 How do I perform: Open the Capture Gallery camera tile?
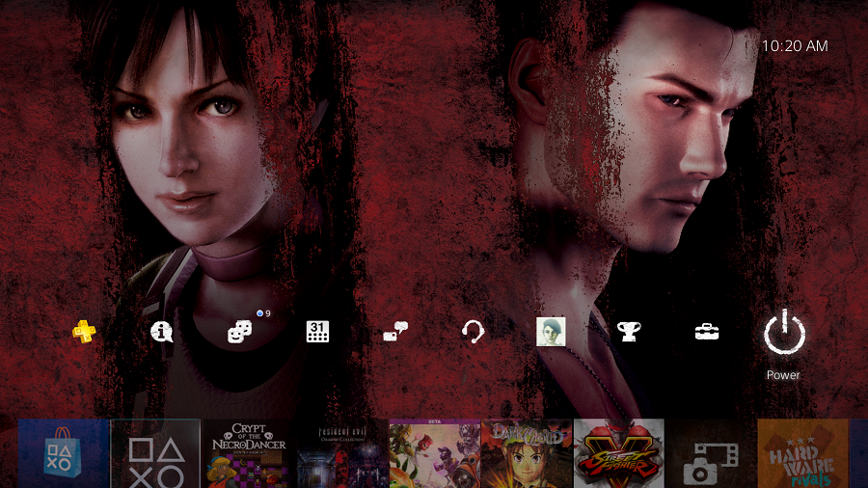tap(711, 453)
